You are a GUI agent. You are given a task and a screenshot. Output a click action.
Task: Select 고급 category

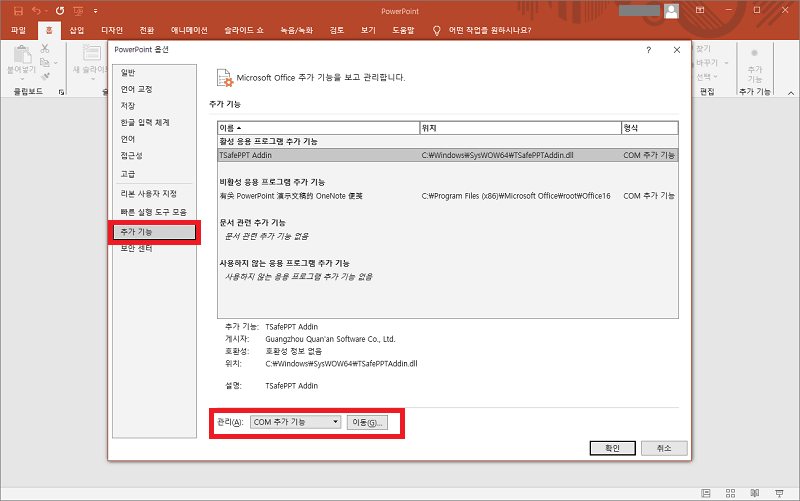click(x=154, y=174)
